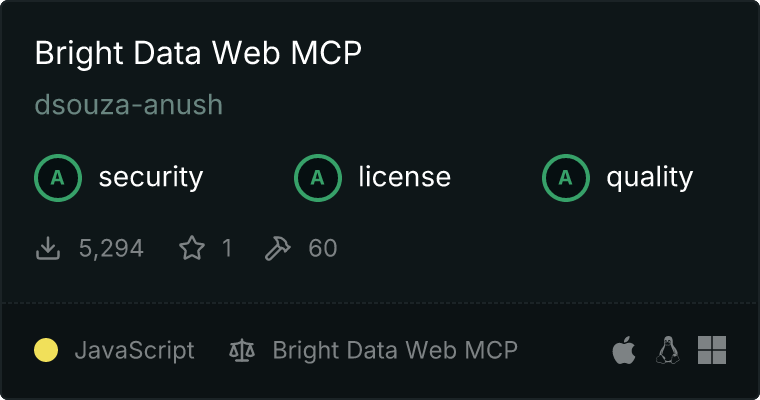Click the hammer tools icon
The width and height of the screenshot is (760, 400).
click(x=277, y=248)
